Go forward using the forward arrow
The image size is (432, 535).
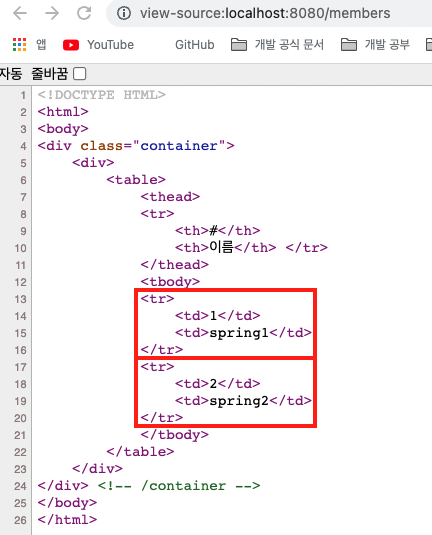coord(52,13)
